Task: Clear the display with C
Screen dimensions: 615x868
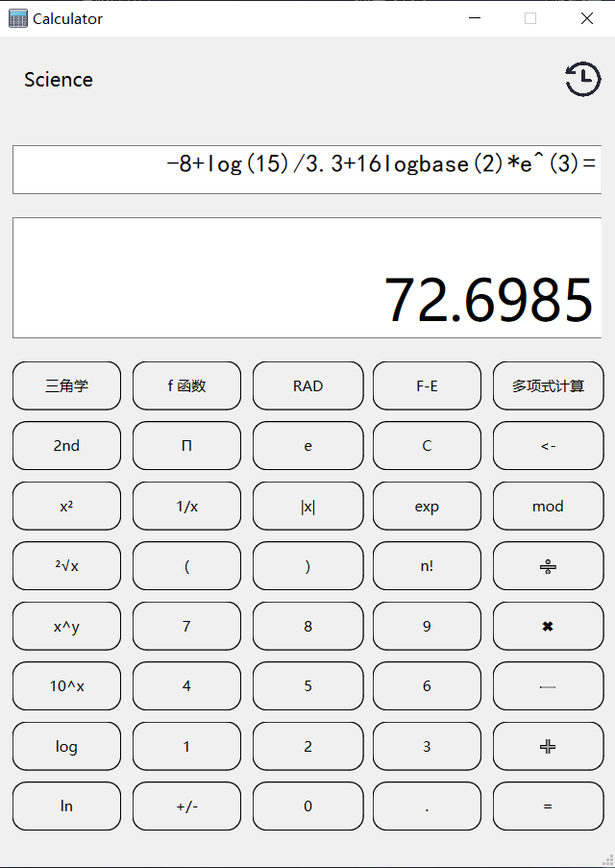Action: point(427,446)
